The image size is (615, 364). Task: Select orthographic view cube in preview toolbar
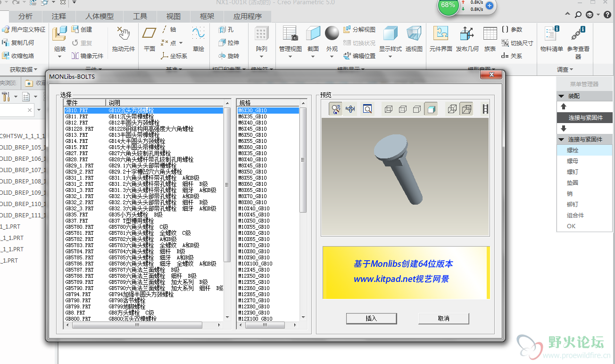point(452,109)
